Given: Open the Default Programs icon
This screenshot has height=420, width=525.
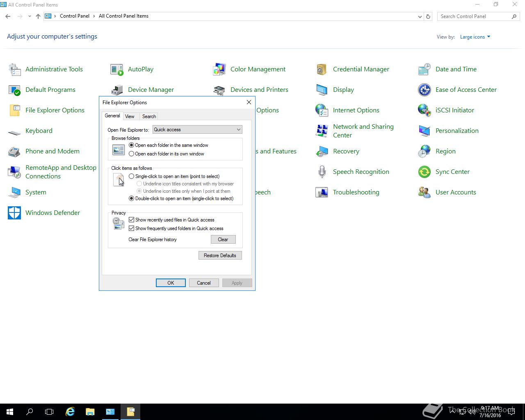Looking at the screenshot, I should pyautogui.click(x=14, y=90).
